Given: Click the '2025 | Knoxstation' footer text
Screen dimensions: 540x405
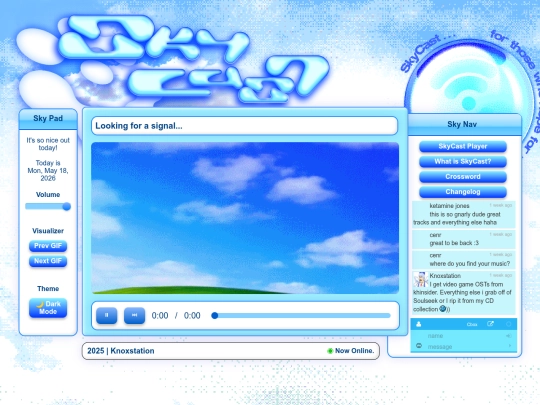Looking at the screenshot, I should [121, 351].
